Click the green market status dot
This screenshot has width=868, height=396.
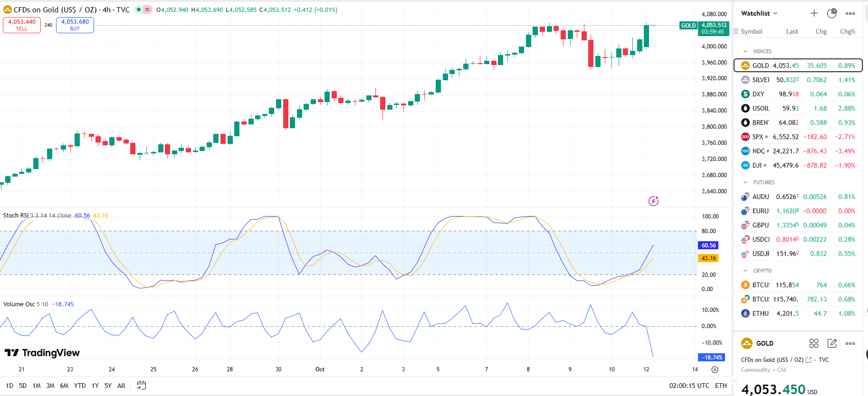(139, 9)
